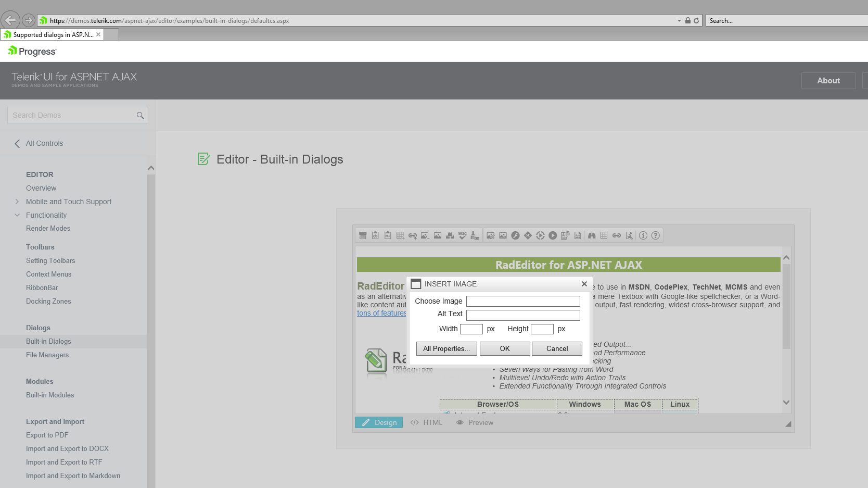868x488 pixels.
Task: Click the Height input field
Action: (542, 329)
